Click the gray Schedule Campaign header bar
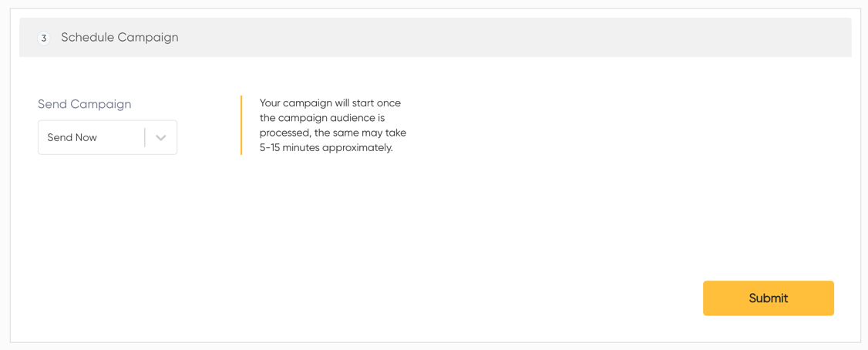868x350 pixels. pos(435,38)
